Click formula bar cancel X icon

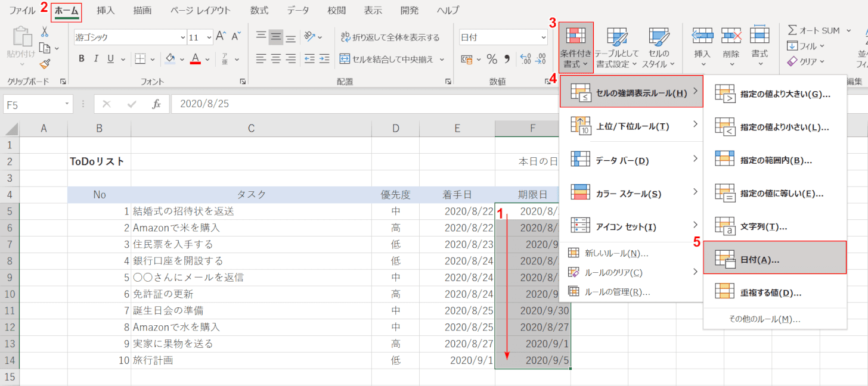coord(107,104)
